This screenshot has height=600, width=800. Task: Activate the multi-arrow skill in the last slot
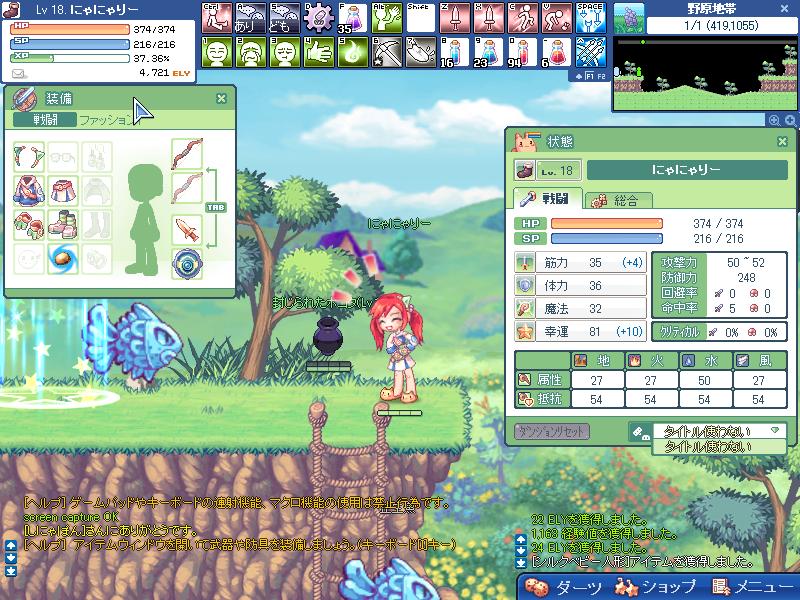[591, 52]
